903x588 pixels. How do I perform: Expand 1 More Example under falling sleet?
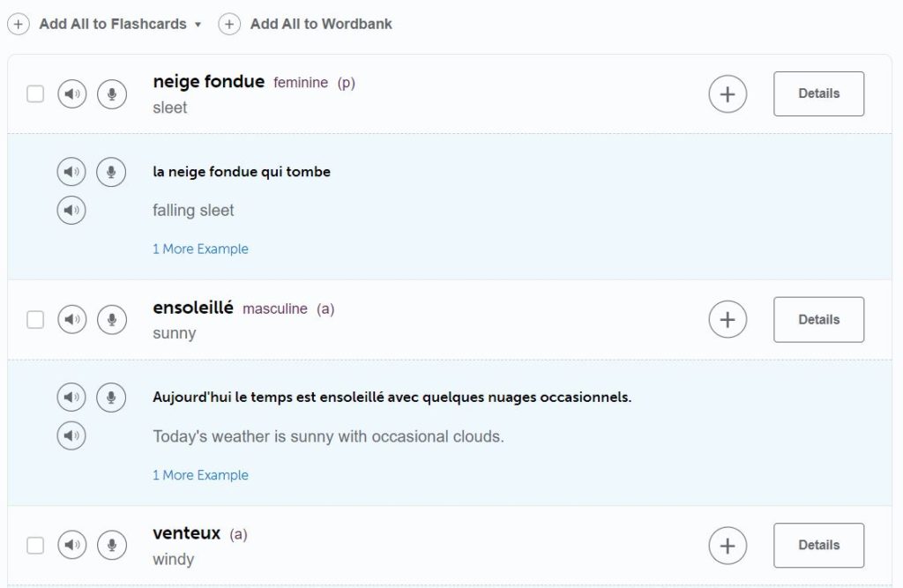[200, 249]
